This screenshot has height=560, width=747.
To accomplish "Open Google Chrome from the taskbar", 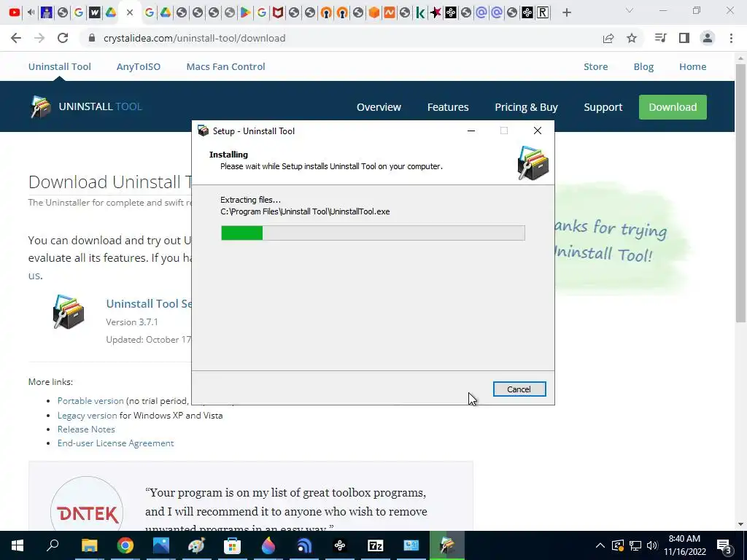I will (125, 545).
